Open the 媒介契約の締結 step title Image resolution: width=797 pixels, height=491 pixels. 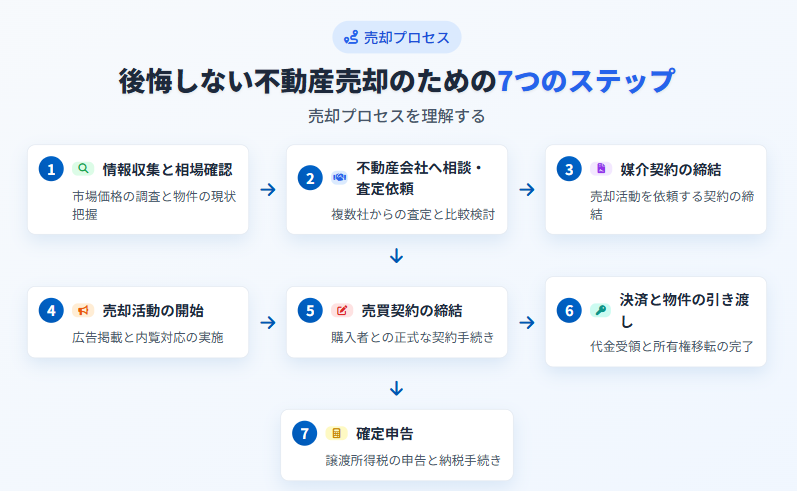[671, 169]
